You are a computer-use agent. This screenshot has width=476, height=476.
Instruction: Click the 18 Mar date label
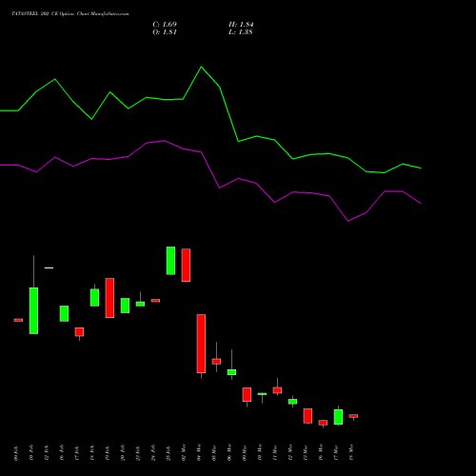[x=351, y=453]
